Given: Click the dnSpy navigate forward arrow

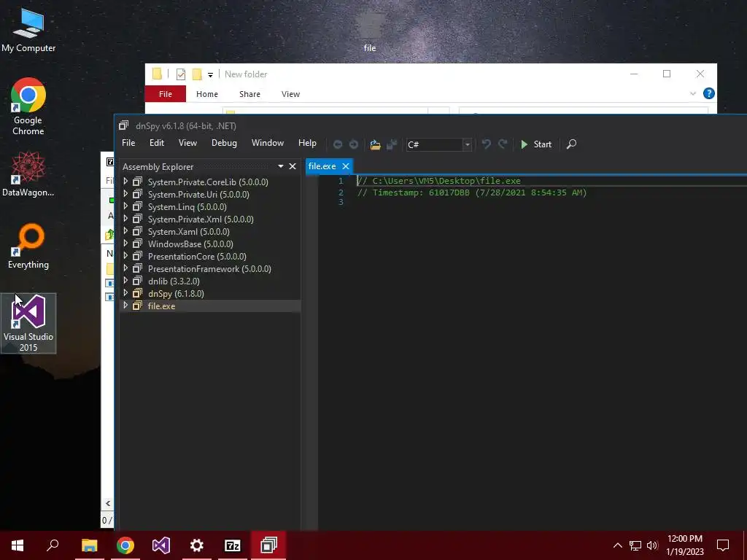Looking at the screenshot, I should click(354, 144).
